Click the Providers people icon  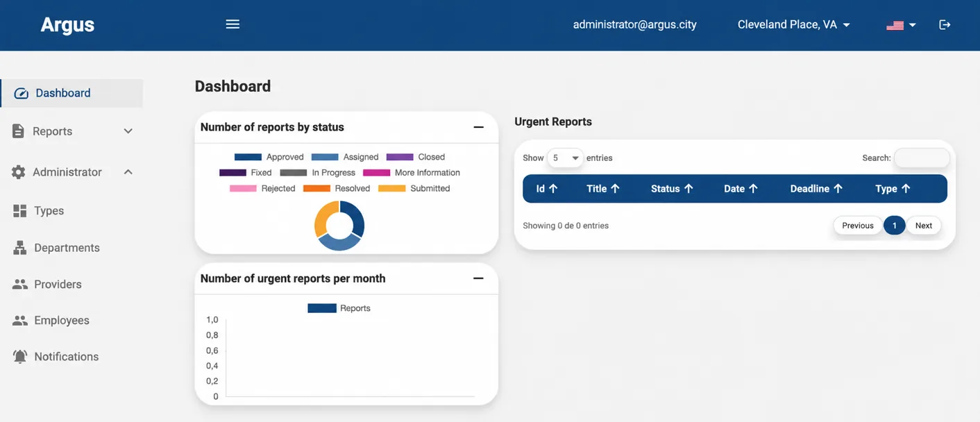coord(20,285)
